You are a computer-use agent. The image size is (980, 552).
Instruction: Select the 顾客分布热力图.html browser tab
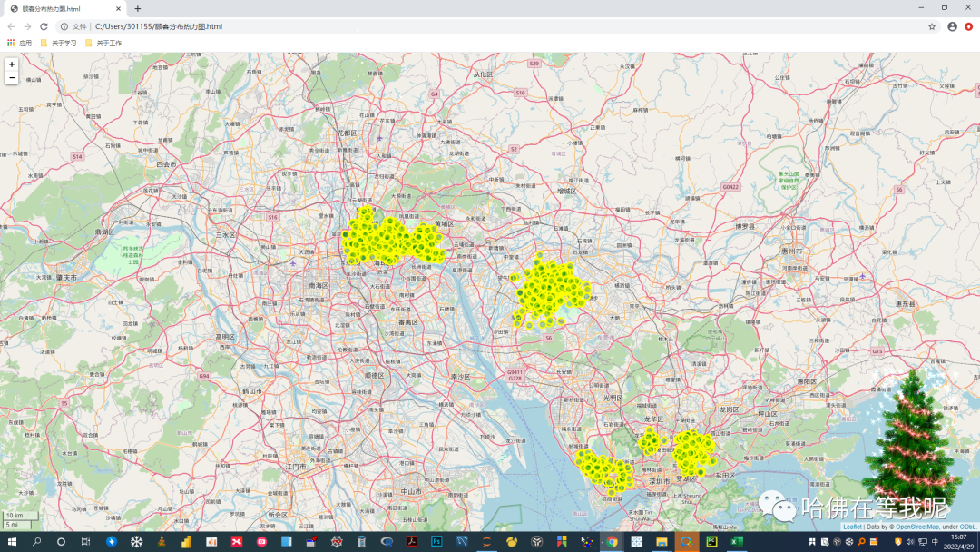[x=64, y=9]
